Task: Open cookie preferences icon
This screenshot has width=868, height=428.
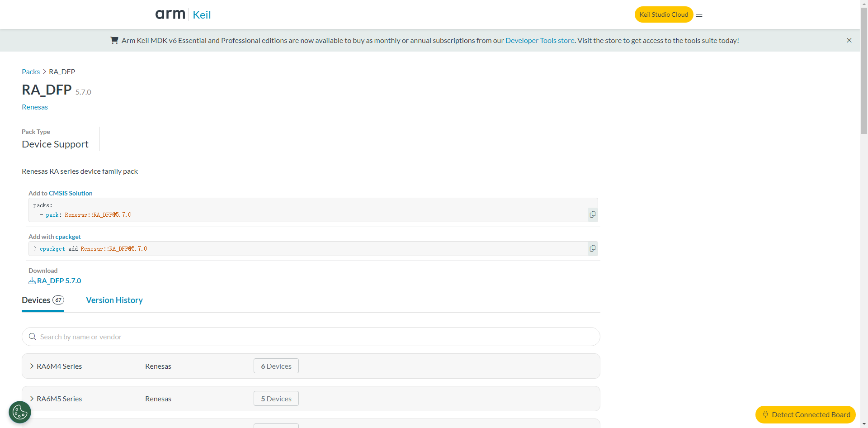Action: 20,412
